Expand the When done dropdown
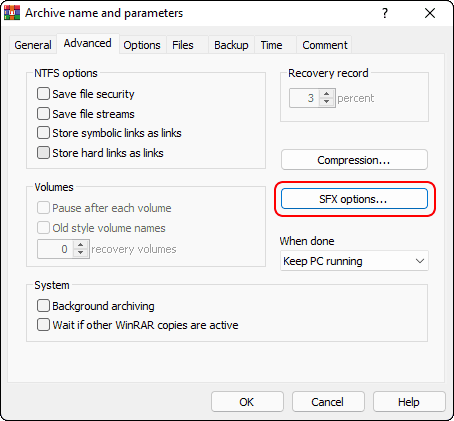Screen dimensions: 454x421 (354, 261)
